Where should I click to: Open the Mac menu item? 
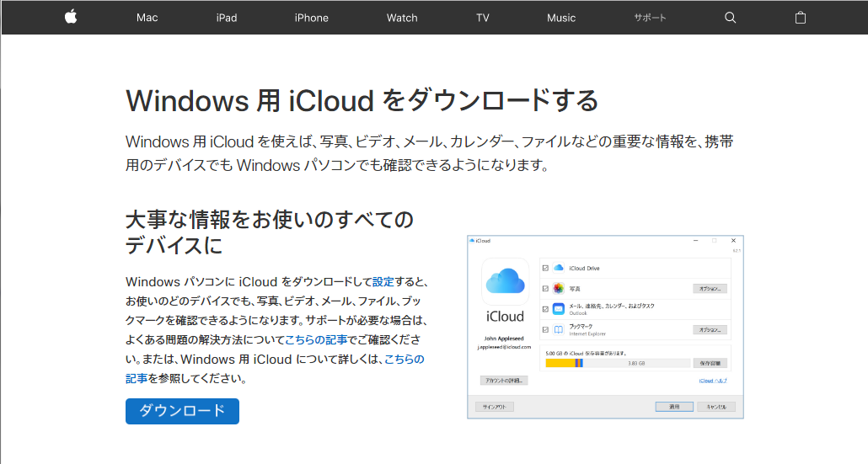pos(147,18)
